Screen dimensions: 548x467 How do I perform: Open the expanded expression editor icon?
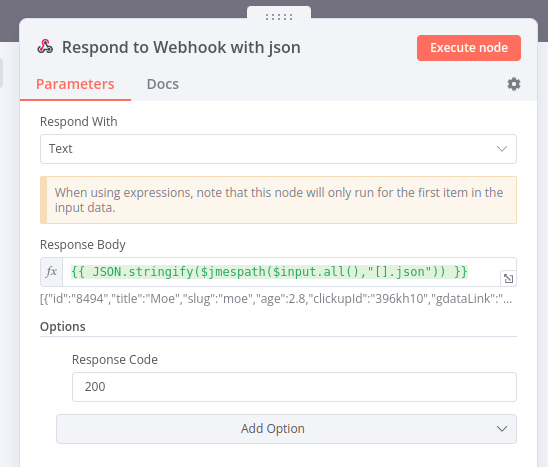(x=508, y=278)
